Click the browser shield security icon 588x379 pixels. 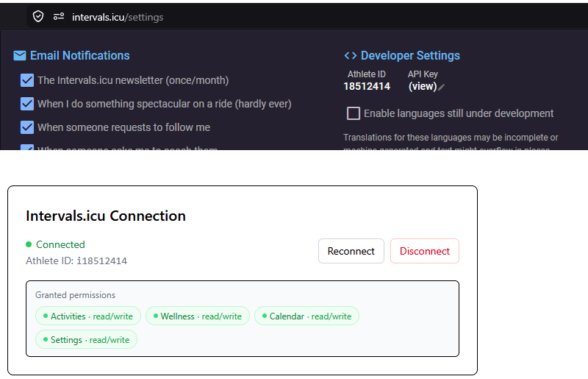coord(38,16)
